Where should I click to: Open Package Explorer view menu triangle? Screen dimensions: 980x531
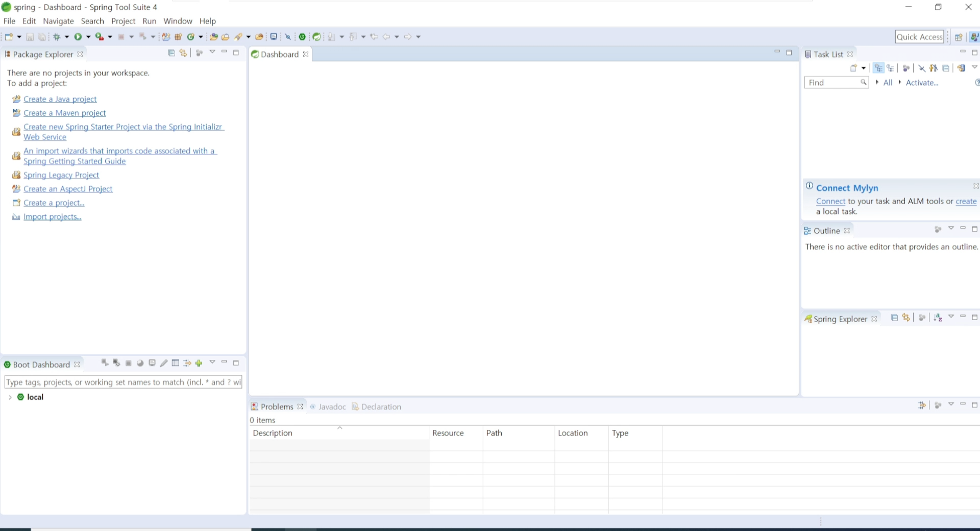click(x=212, y=52)
